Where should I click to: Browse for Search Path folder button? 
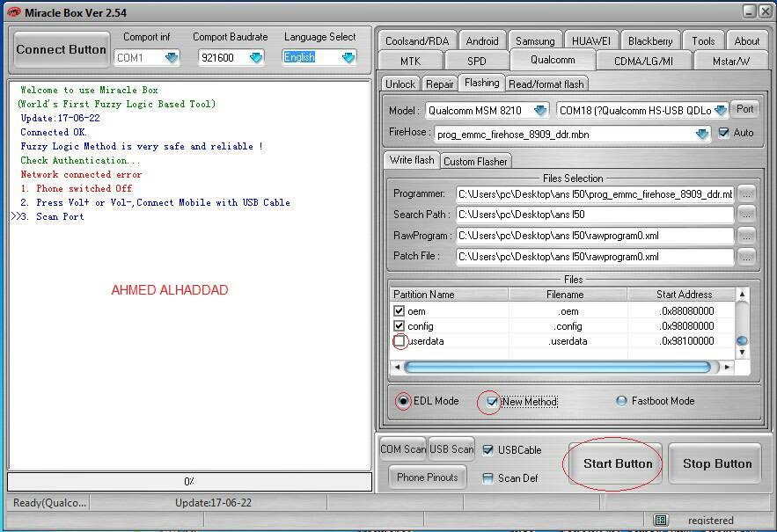(746, 215)
